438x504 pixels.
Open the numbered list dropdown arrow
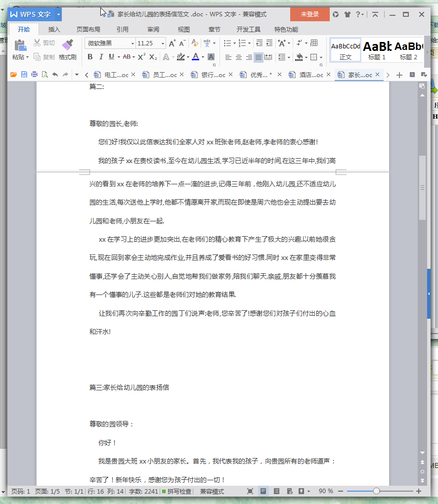(249, 43)
